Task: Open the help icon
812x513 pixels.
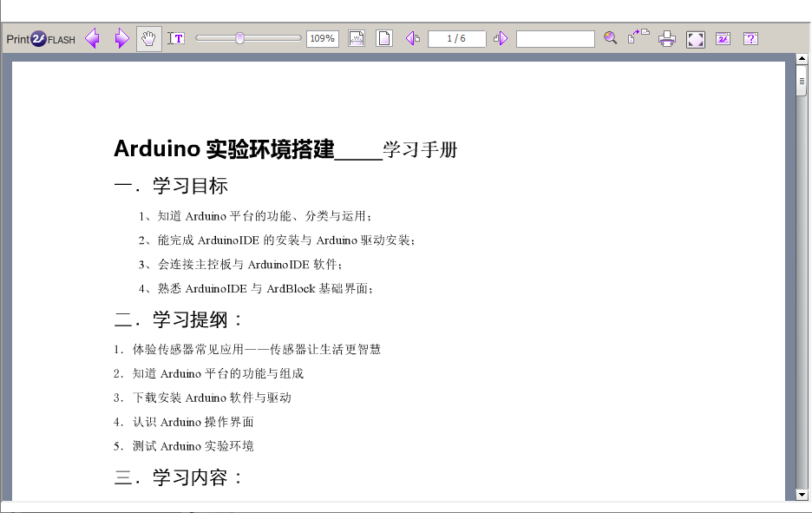Action: [x=750, y=38]
